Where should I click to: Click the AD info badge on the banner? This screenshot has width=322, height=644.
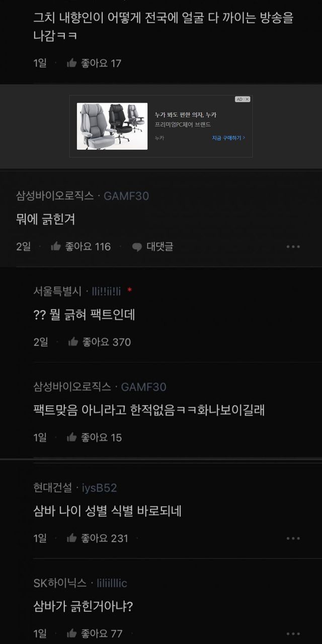(239, 99)
